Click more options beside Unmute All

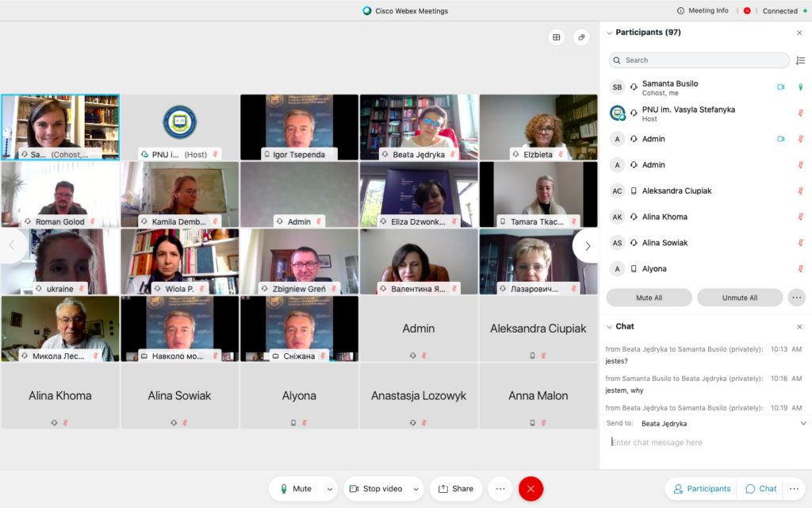(797, 298)
